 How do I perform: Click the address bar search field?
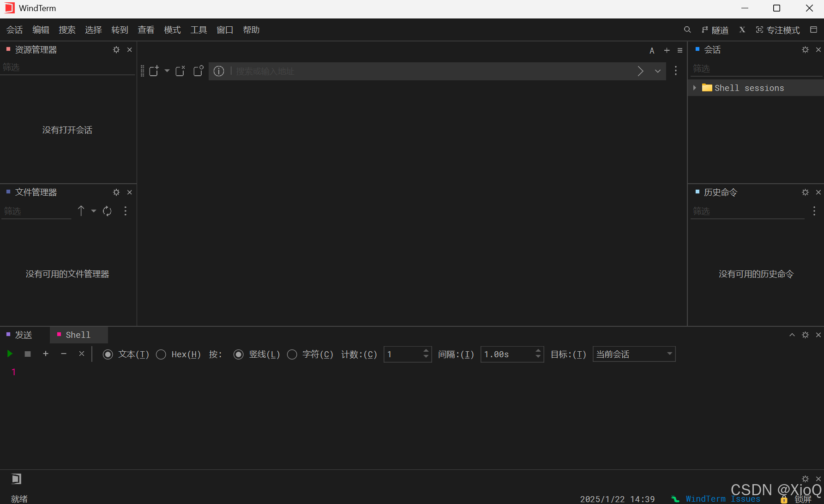(x=431, y=72)
